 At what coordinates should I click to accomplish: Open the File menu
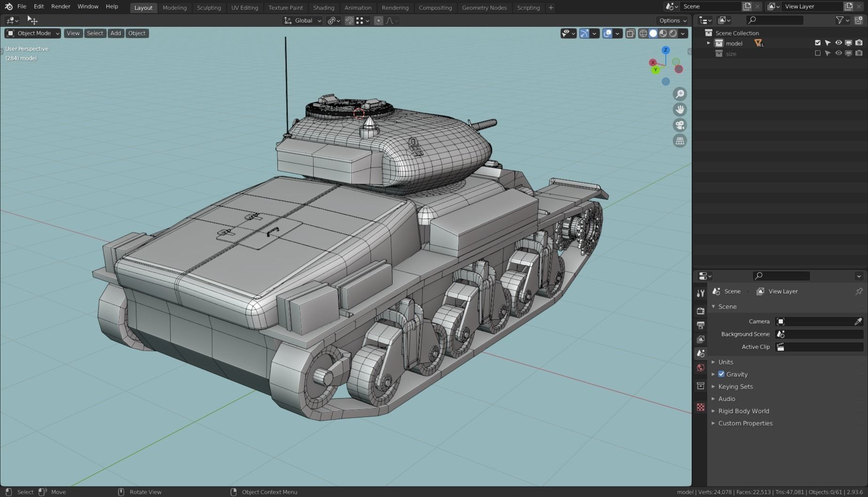pos(22,7)
